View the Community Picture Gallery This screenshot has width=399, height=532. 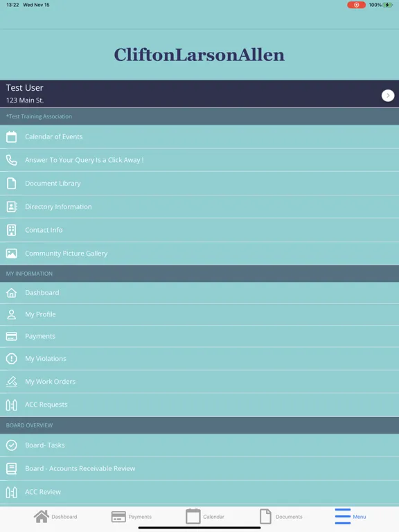pyautogui.click(x=199, y=254)
